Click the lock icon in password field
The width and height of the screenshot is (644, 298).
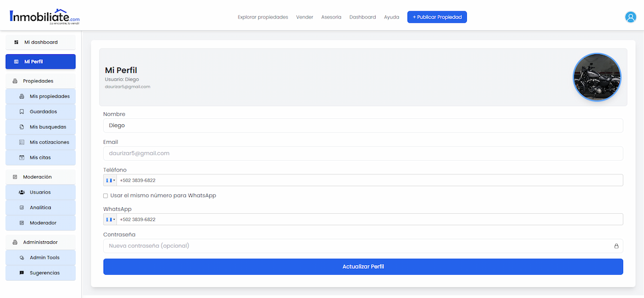coord(616,246)
